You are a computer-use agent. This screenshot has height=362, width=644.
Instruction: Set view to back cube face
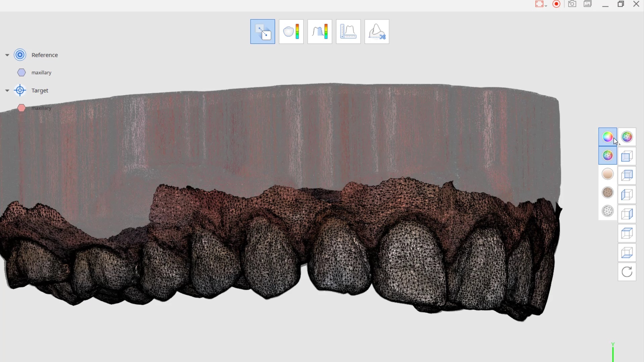(x=627, y=175)
